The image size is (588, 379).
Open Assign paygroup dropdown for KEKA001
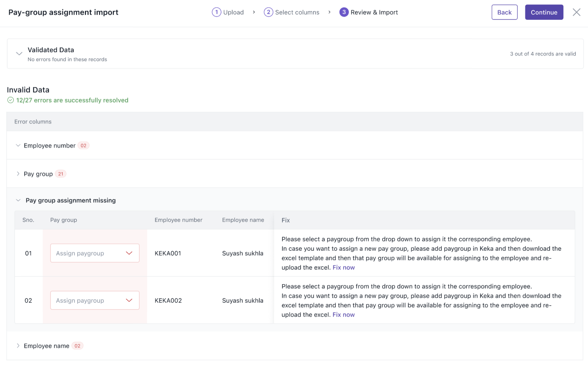point(95,253)
